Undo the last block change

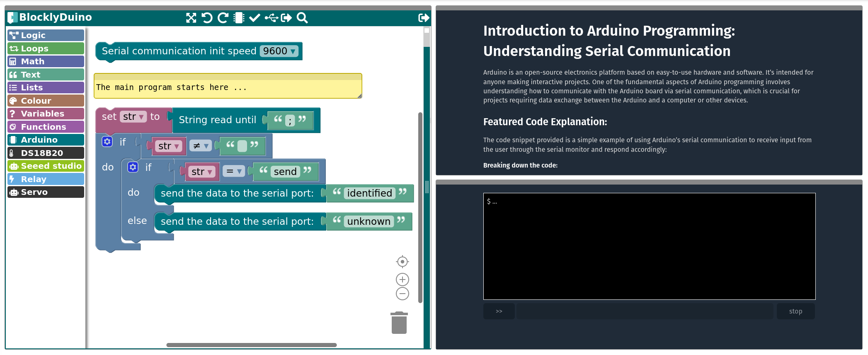207,18
